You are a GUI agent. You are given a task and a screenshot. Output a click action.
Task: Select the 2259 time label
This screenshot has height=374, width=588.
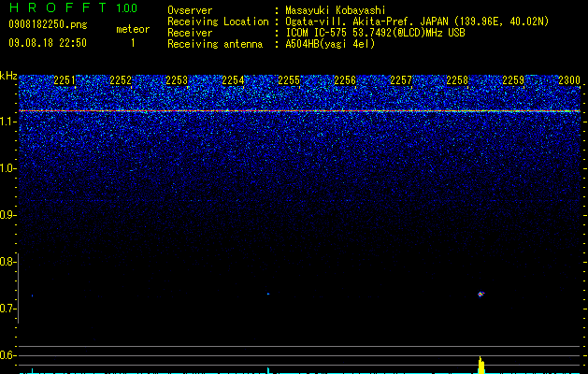[513, 80]
